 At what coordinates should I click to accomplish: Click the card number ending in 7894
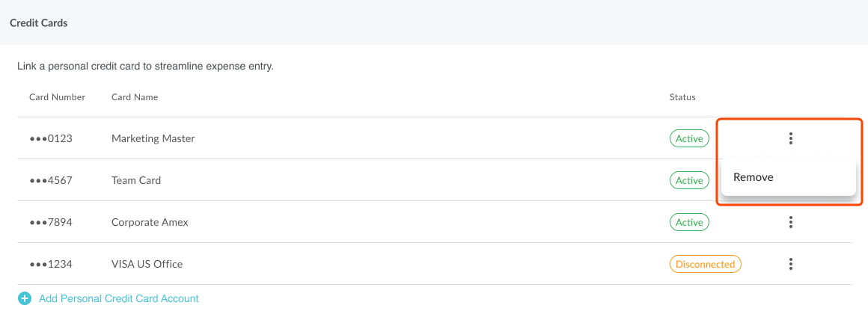[51, 222]
